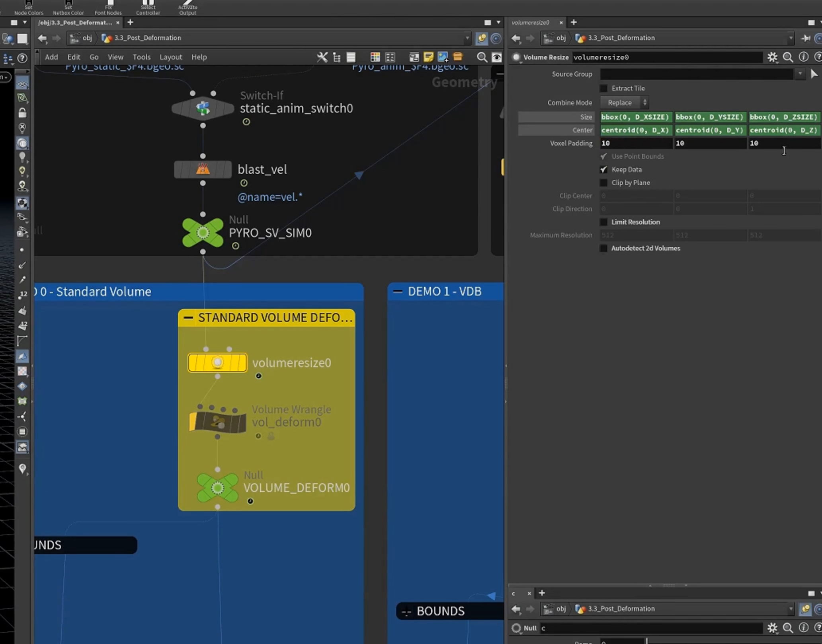Viewport: 822px width, 644px height.
Task: Click the Set Node Colors shelf tool
Action: pyautogui.click(x=29, y=8)
